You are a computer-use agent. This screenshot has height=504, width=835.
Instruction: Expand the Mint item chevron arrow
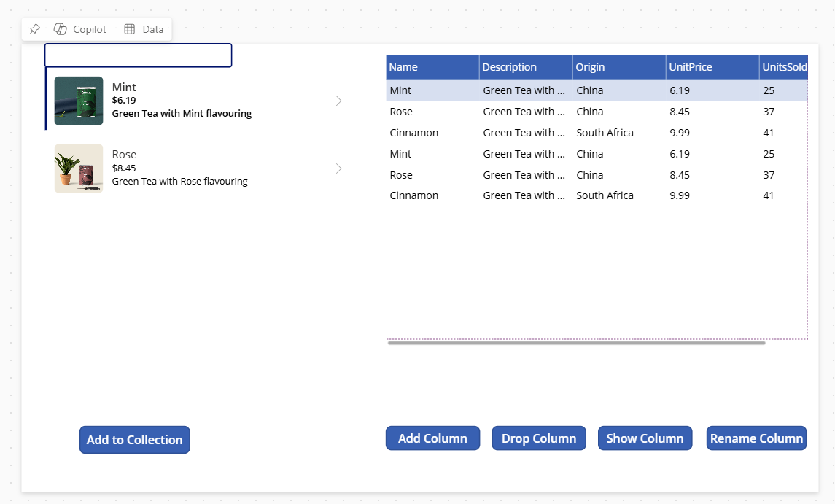tap(338, 101)
